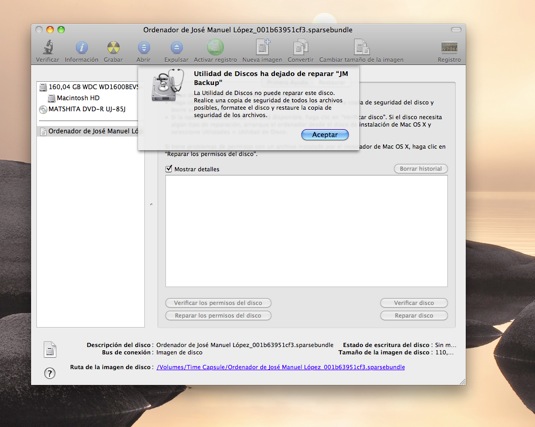Screen dimensions: 535x427
Task: Select the MATSHITA DVD-R UJ-85J drive
Action: [83, 109]
